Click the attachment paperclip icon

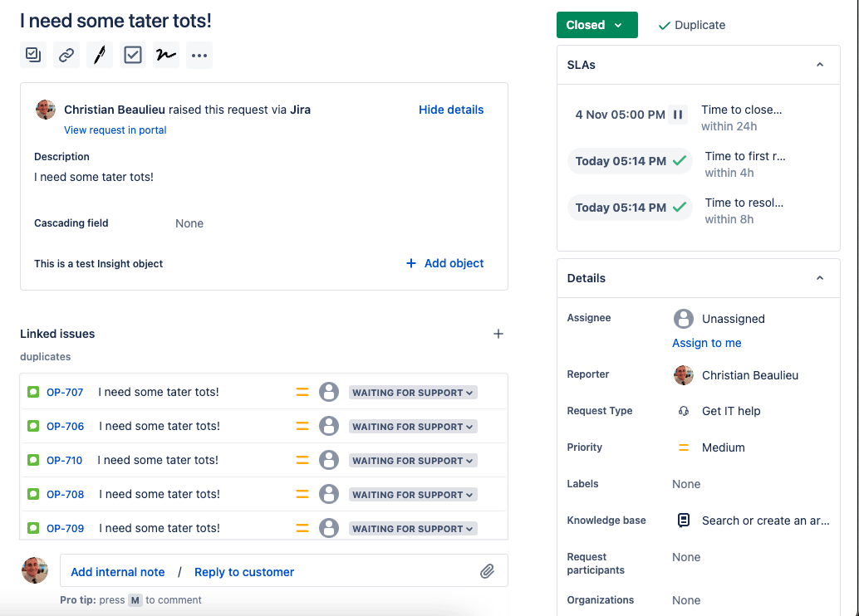(488, 570)
